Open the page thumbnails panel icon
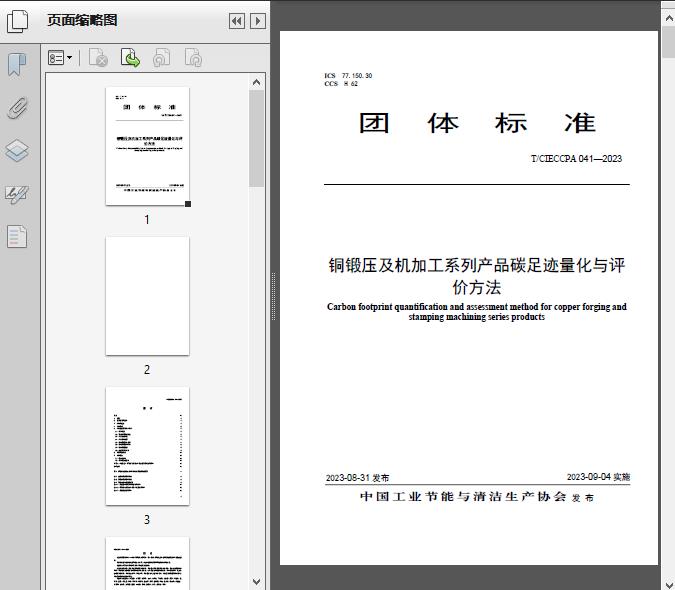 tap(17, 21)
